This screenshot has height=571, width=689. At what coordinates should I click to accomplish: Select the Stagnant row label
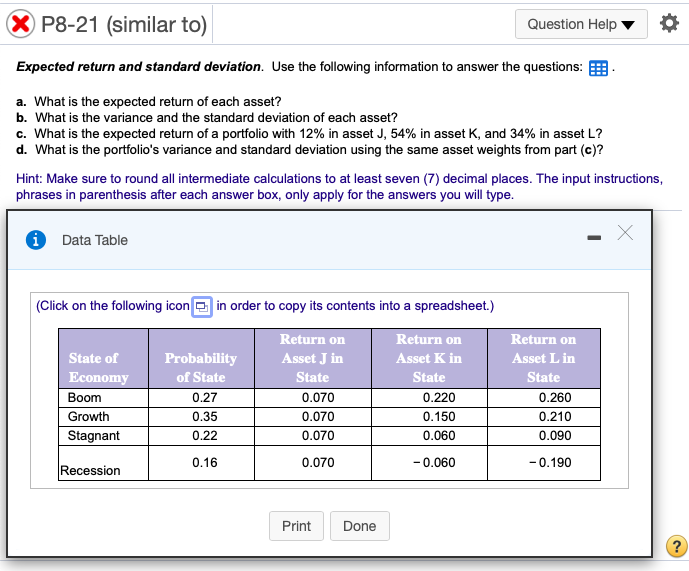click(x=94, y=436)
